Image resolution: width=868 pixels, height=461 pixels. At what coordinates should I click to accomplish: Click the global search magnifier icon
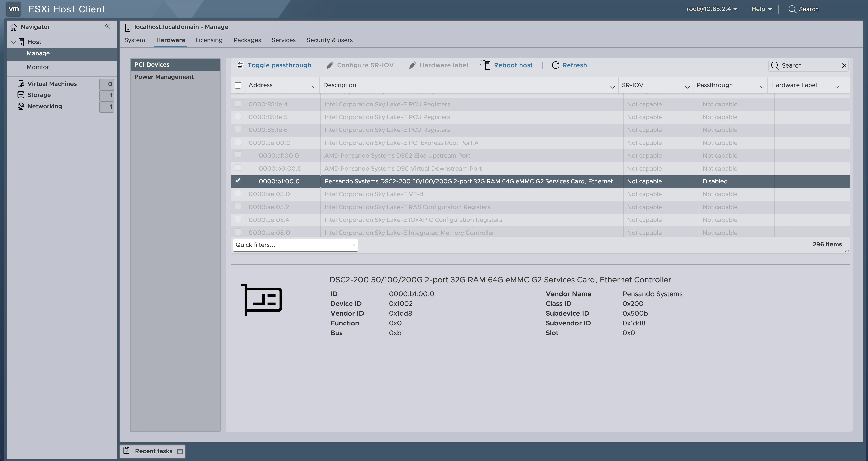792,9
